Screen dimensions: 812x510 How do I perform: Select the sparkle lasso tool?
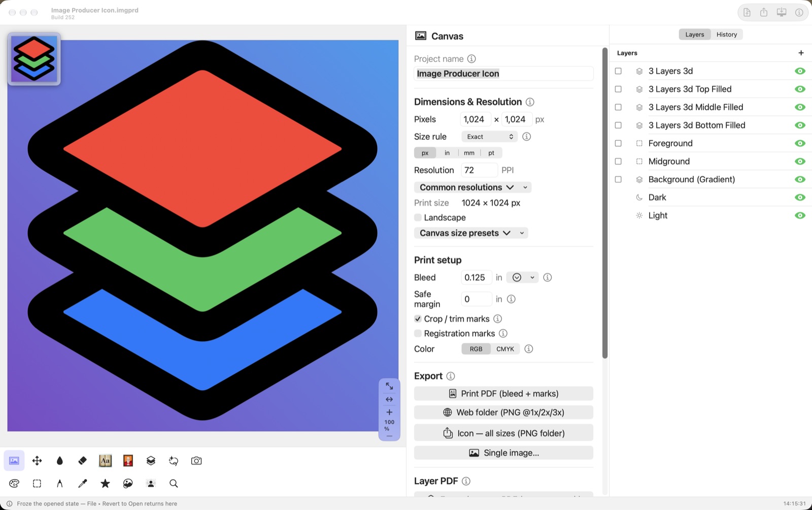click(x=174, y=461)
